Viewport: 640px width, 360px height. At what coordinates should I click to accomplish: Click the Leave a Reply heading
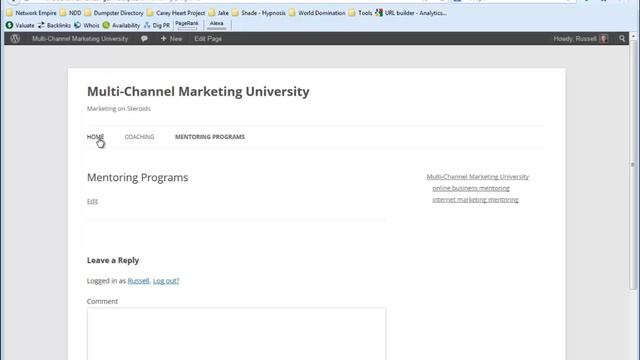[113, 260]
